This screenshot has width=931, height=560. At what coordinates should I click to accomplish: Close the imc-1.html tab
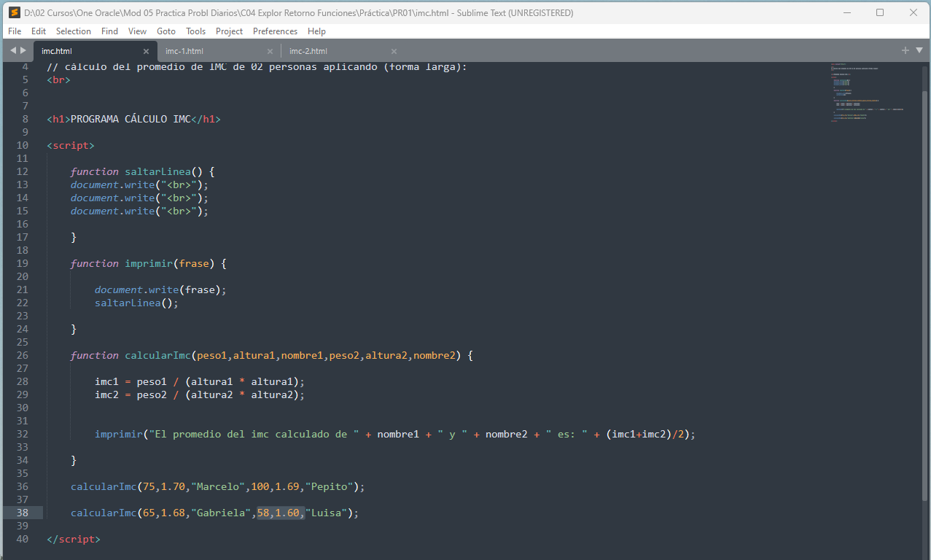point(270,51)
